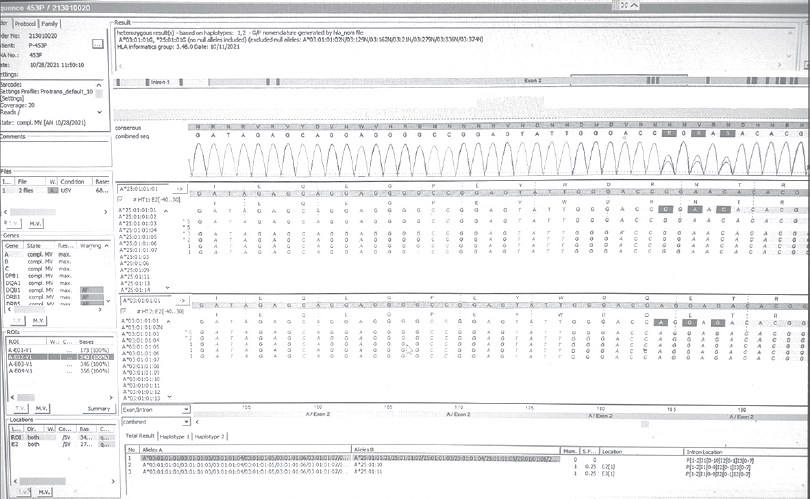Click the ellipsis button beside patient P-453P

pyautogui.click(x=97, y=44)
